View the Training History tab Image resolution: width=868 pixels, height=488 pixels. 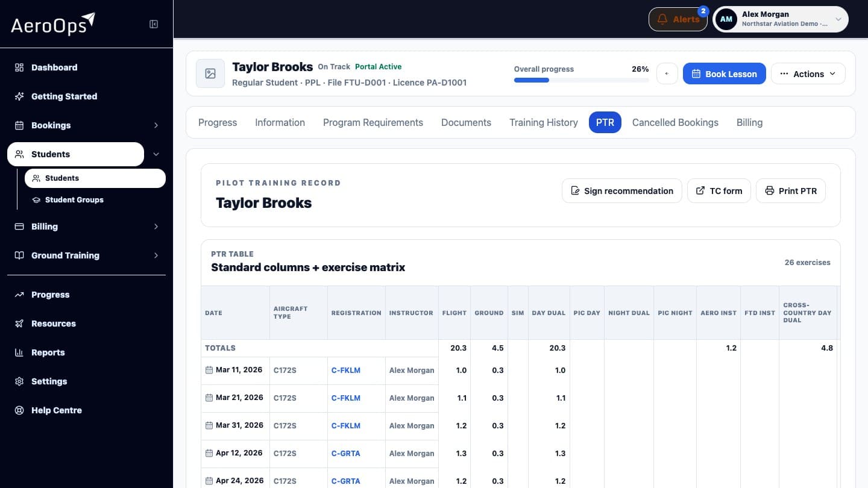[x=544, y=122]
